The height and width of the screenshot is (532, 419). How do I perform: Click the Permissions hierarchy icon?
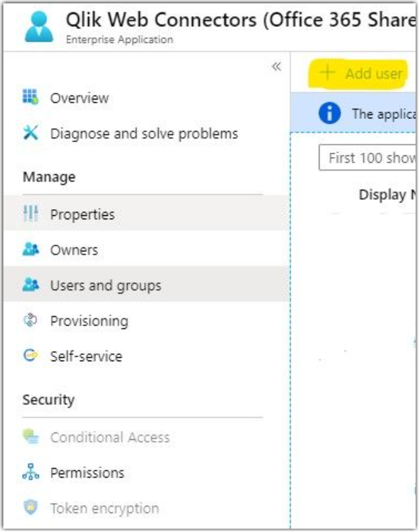tap(31, 473)
